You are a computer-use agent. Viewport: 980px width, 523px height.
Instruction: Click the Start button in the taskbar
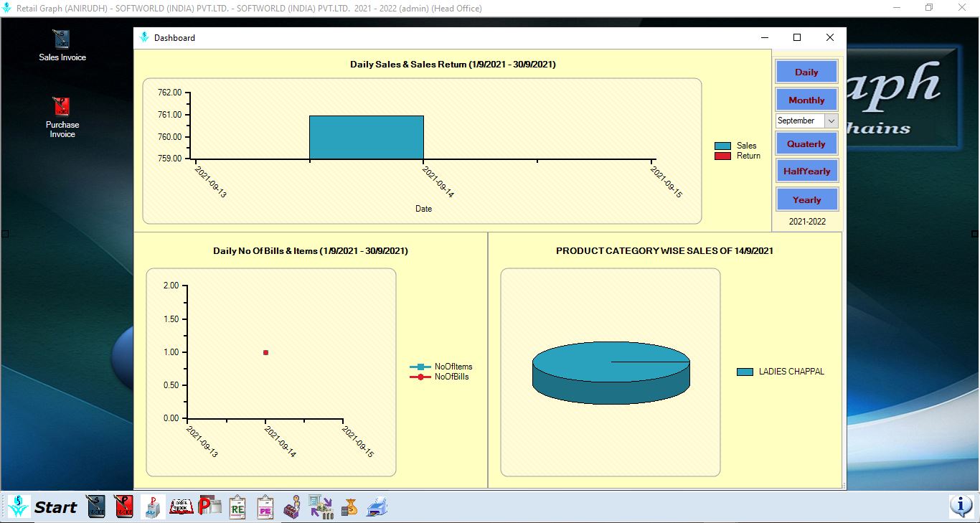tap(43, 506)
